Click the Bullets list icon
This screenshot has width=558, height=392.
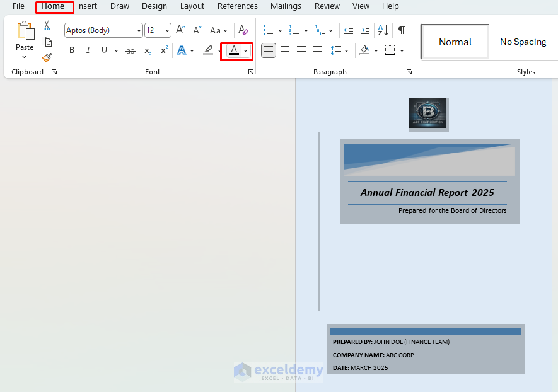click(x=268, y=30)
